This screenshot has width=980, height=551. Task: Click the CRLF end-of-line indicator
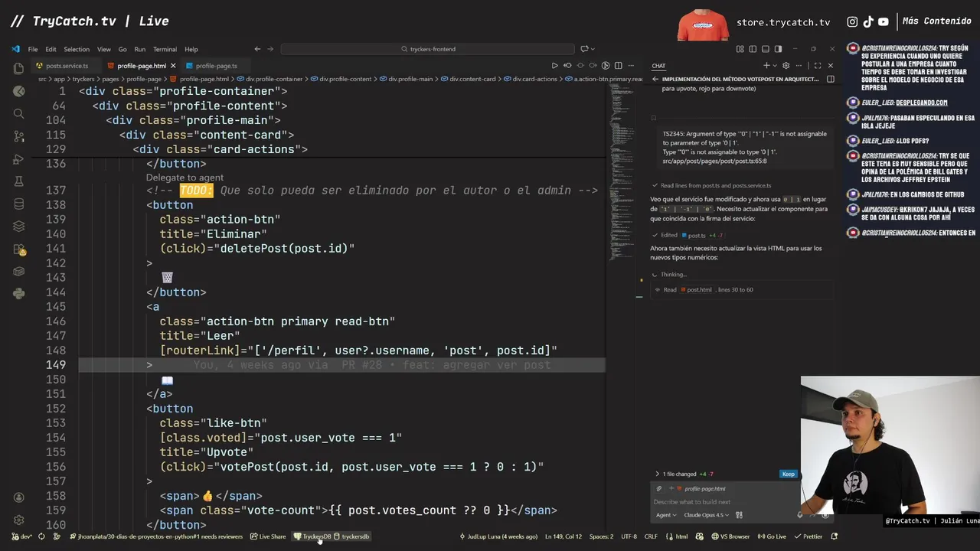[x=651, y=536]
